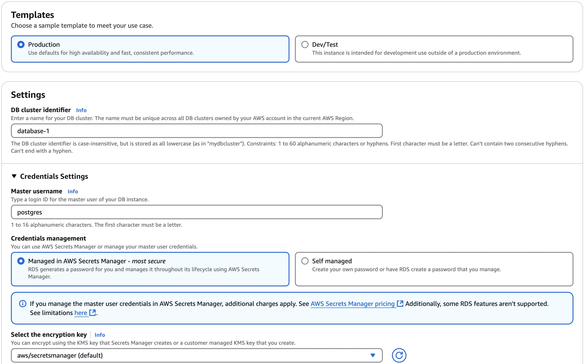Open the encryption key dropdown
Viewport: 588px width, 364px height.
tap(193, 355)
